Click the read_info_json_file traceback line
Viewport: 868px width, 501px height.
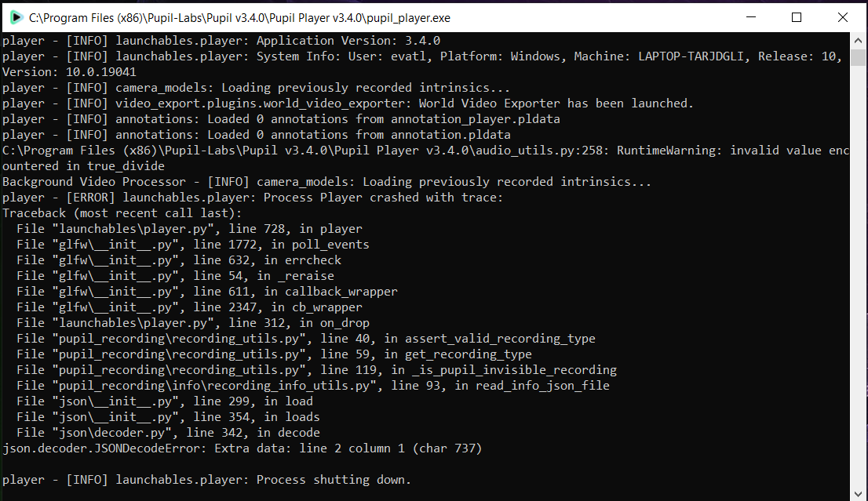313,386
